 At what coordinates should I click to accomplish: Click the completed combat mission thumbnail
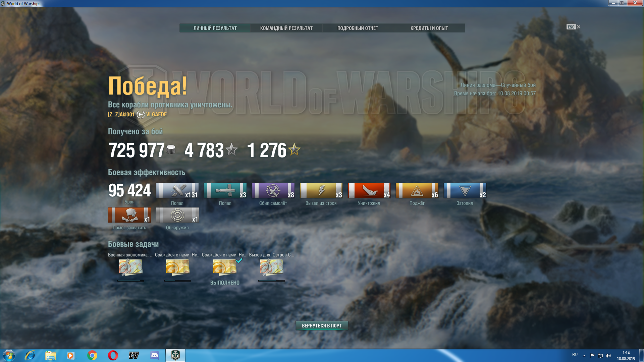pos(225,267)
